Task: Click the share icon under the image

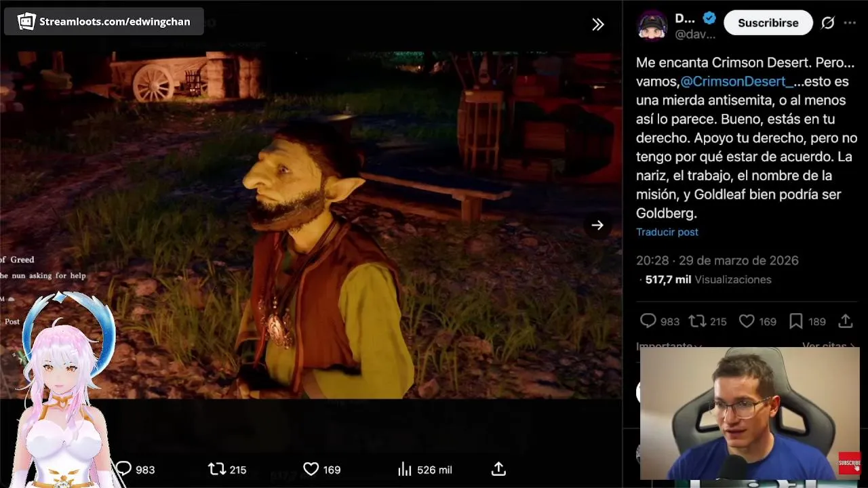Action: [498, 469]
